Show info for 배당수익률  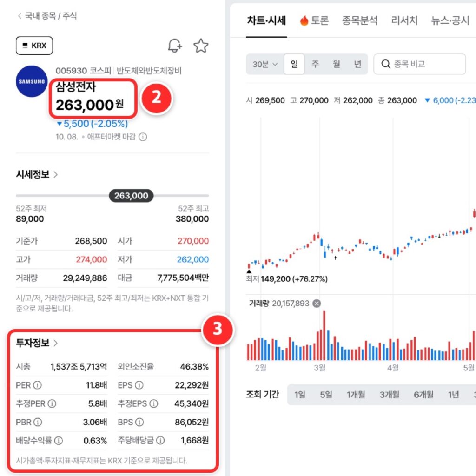58,441
